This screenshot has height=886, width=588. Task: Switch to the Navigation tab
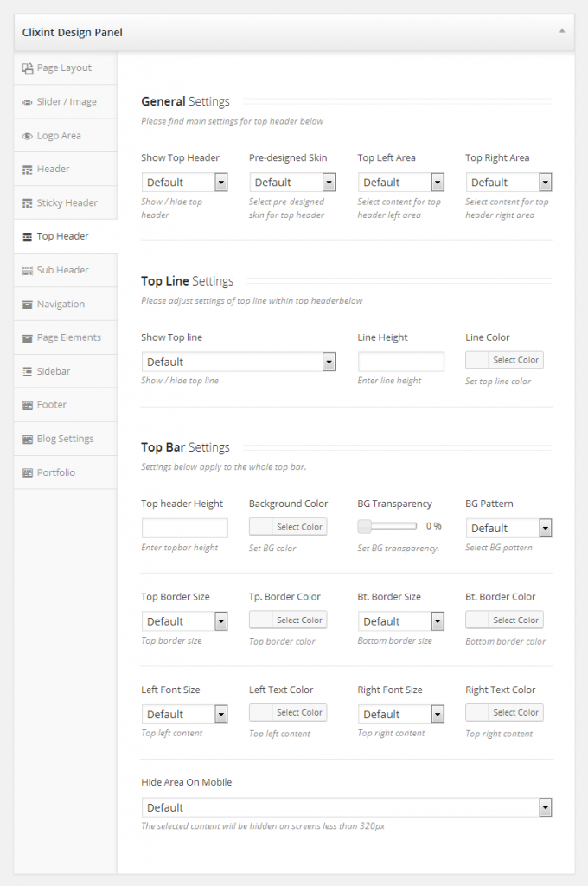[61, 305]
